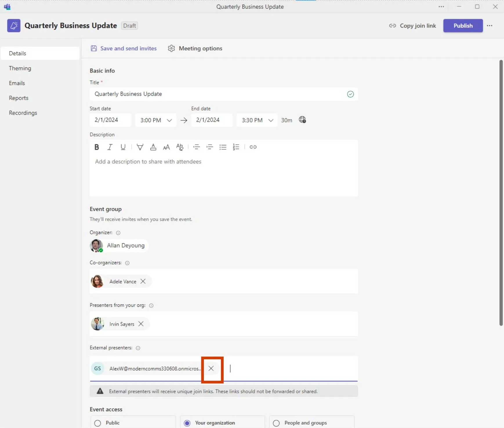The width and height of the screenshot is (504, 428).
Task: Click the Title input field
Action: click(224, 94)
